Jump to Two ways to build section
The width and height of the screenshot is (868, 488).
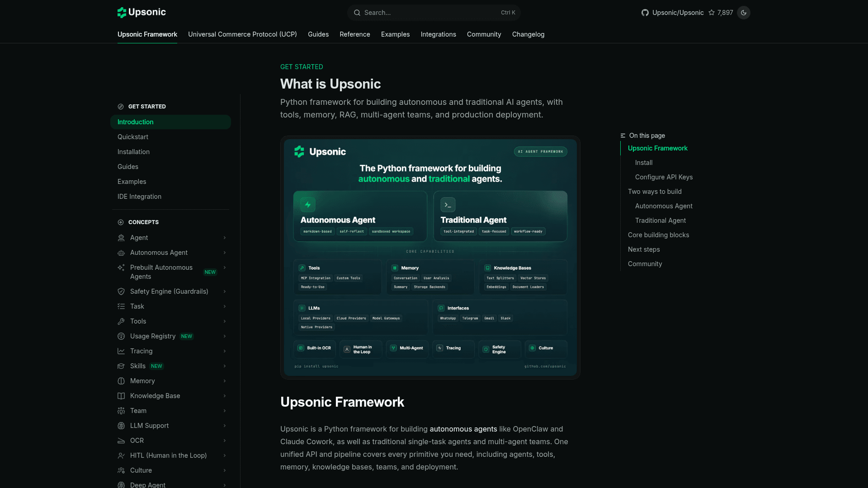pos(655,192)
